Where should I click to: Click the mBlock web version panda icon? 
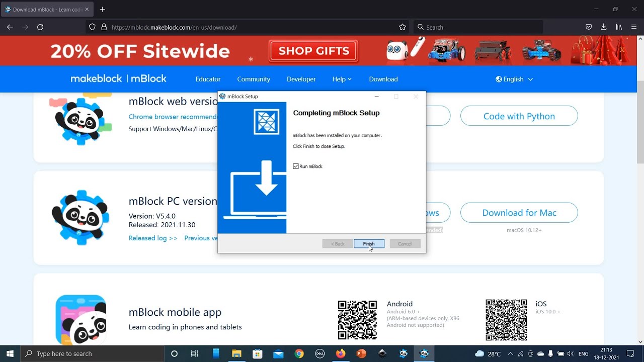(80, 120)
